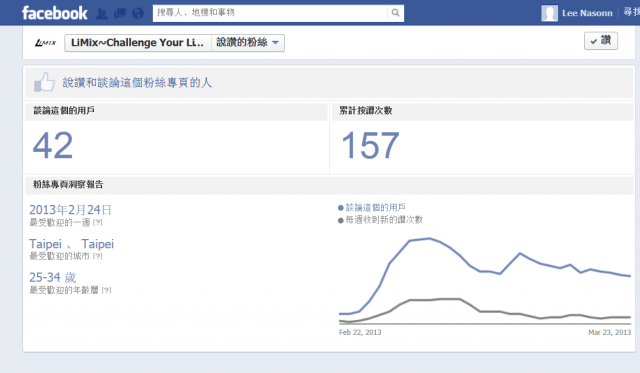Screen dimensions: 640x373
Task: Open the 2013年2月24日 most popular week link
Action: tap(70, 210)
